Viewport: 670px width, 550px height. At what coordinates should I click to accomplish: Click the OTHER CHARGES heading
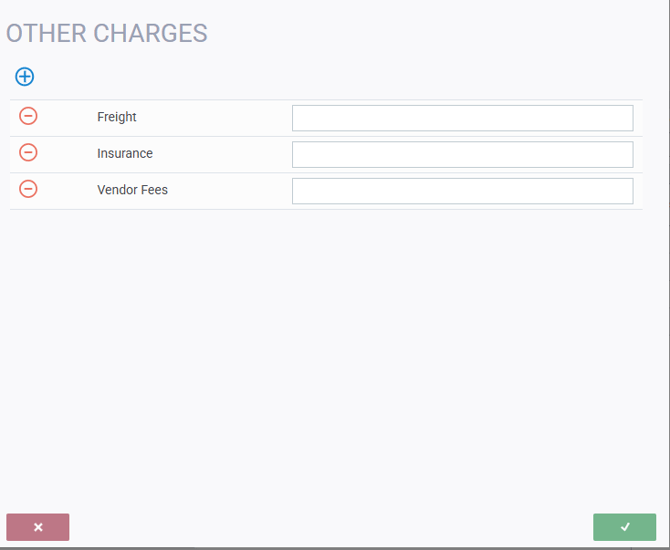click(107, 33)
